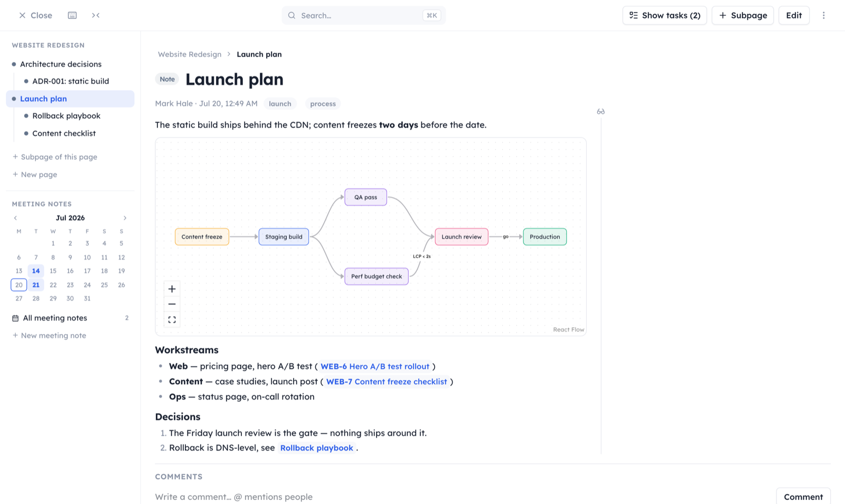845x504 pixels.
Task: Click the Edit button
Action: [x=794, y=15]
